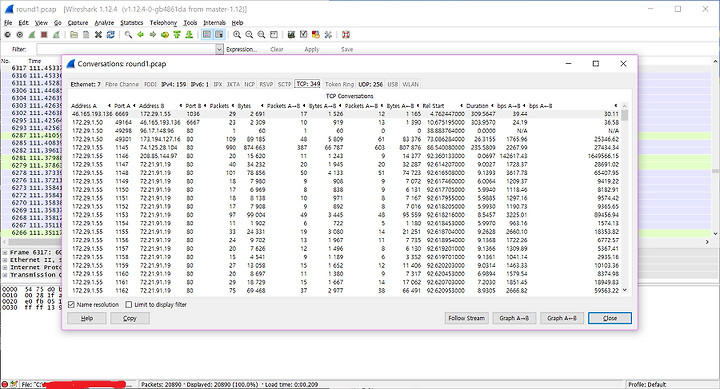Viewport: 720px width, 389px height.
Task: Go to packet number icon
Action: [165, 34]
